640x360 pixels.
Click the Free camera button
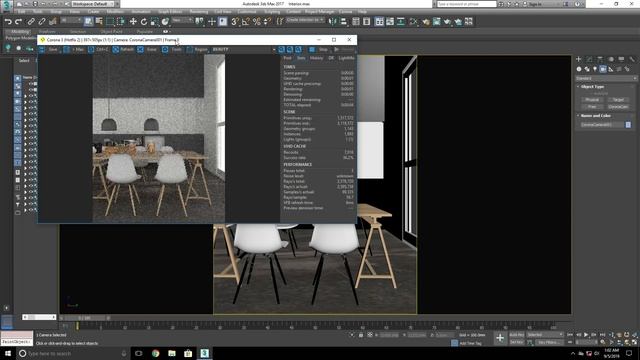click(592, 107)
